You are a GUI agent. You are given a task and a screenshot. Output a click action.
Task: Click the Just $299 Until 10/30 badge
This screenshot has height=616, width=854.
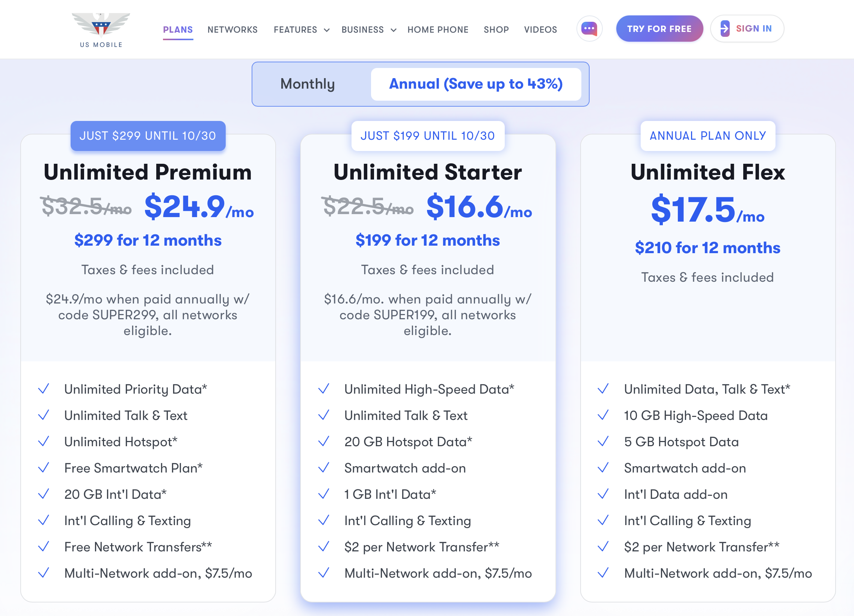tap(148, 136)
